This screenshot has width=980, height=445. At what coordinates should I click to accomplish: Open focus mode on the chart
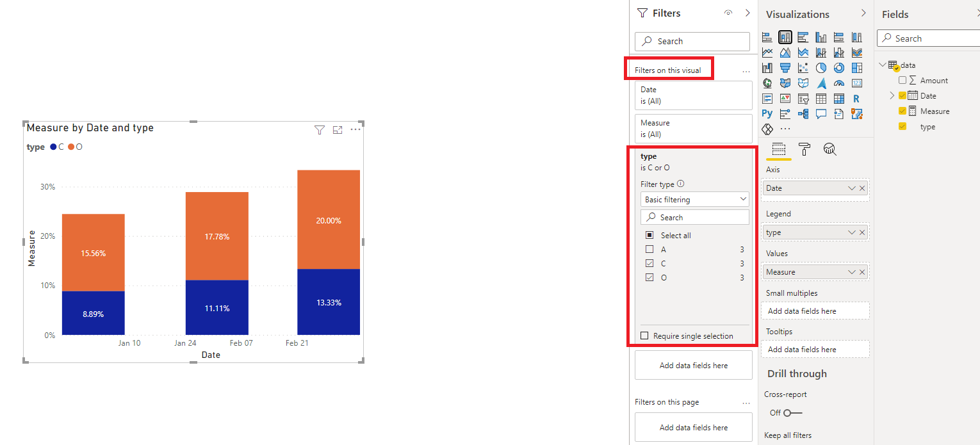[338, 129]
